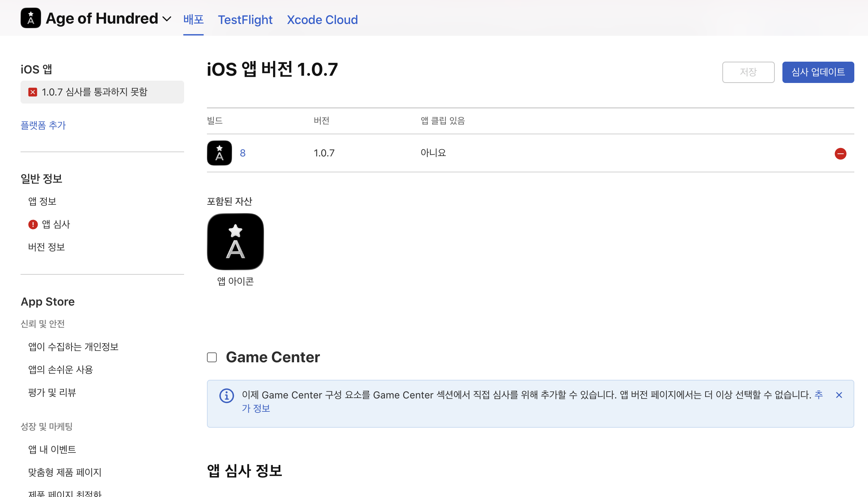The image size is (868, 497).
Task: Open 앱이 수집하는 개인정보 in sidebar
Action: pyautogui.click(x=73, y=347)
